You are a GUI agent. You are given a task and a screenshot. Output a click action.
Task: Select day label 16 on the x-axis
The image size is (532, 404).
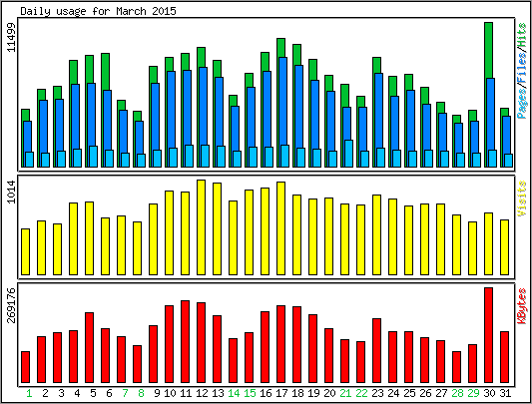click(266, 393)
